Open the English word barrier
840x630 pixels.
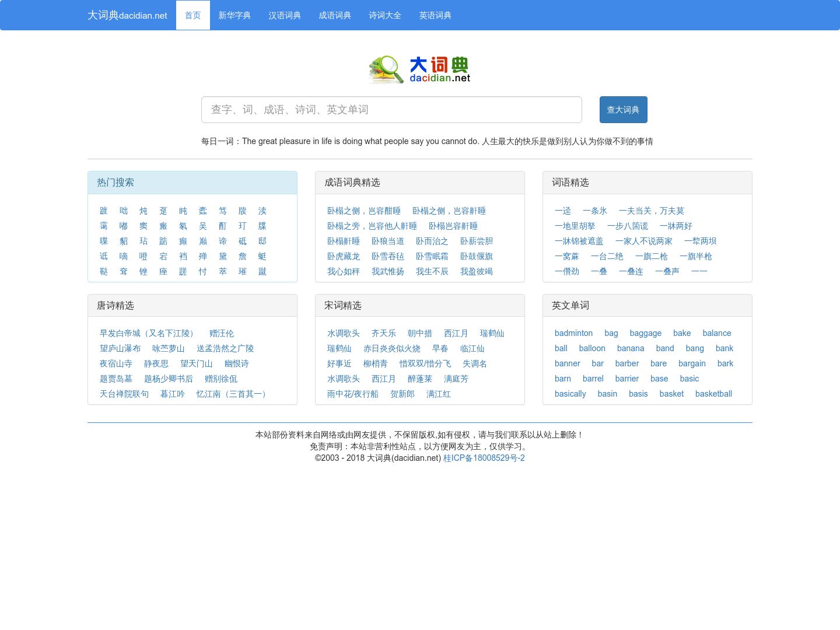pos(627,379)
